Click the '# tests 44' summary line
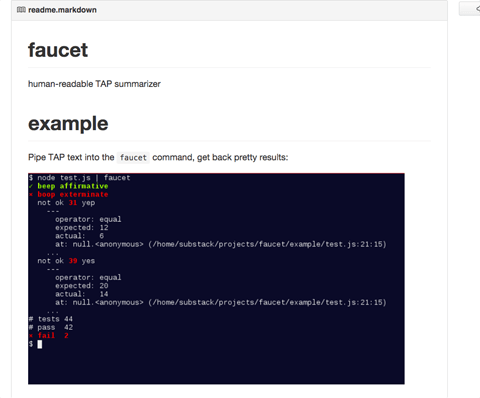Viewport: 480px width, 398px height. (51, 319)
